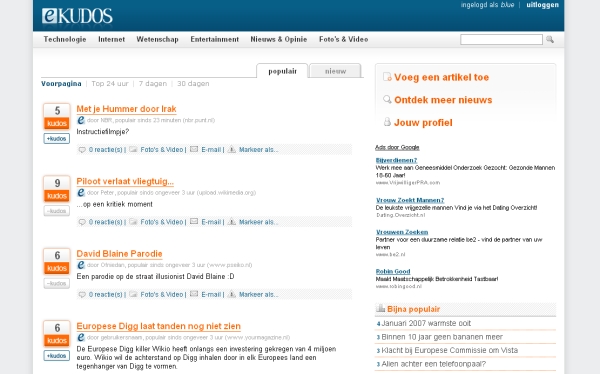Open reactions icon for Hummer article
Image resolution: width=600 pixels, height=374 pixels.
click(82, 150)
